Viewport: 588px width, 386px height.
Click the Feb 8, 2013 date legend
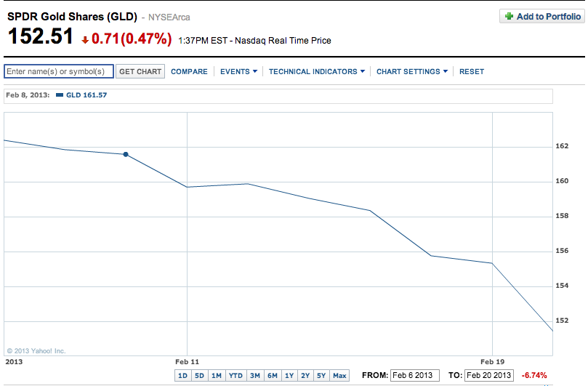click(28, 95)
